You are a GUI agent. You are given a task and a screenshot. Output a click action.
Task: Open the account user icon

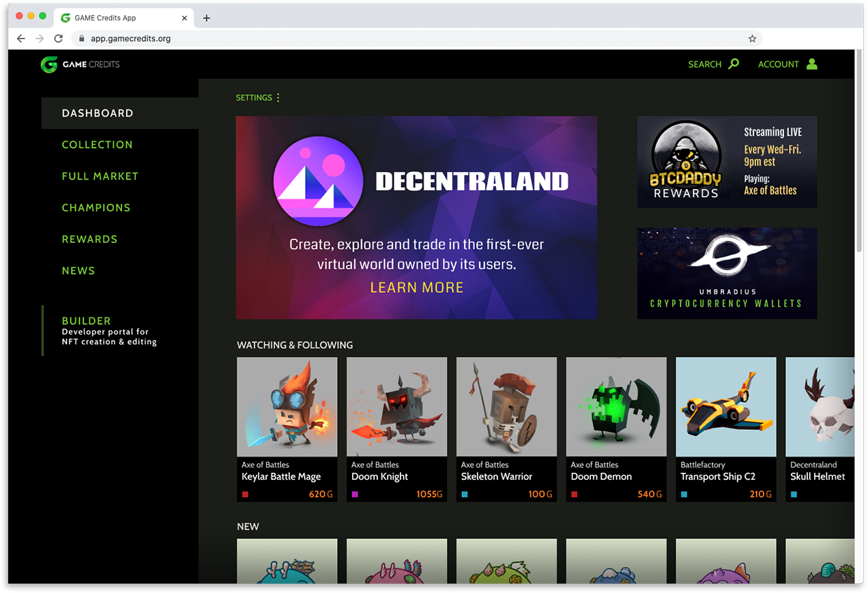tap(811, 64)
